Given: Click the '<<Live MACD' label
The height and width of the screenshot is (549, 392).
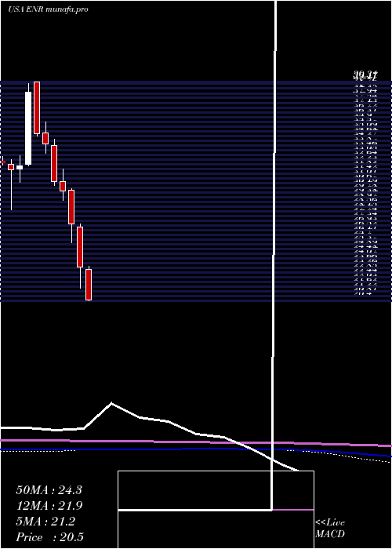Looking at the screenshot, I should tap(330, 529).
